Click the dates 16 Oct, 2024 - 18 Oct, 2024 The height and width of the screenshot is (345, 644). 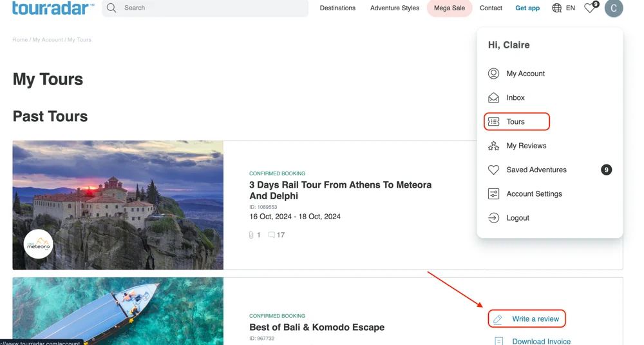(295, 216)
